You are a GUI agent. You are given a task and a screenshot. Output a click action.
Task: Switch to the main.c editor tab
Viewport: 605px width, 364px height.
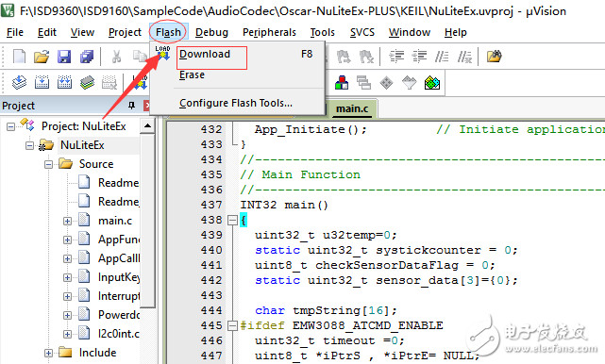pos(352,108)
